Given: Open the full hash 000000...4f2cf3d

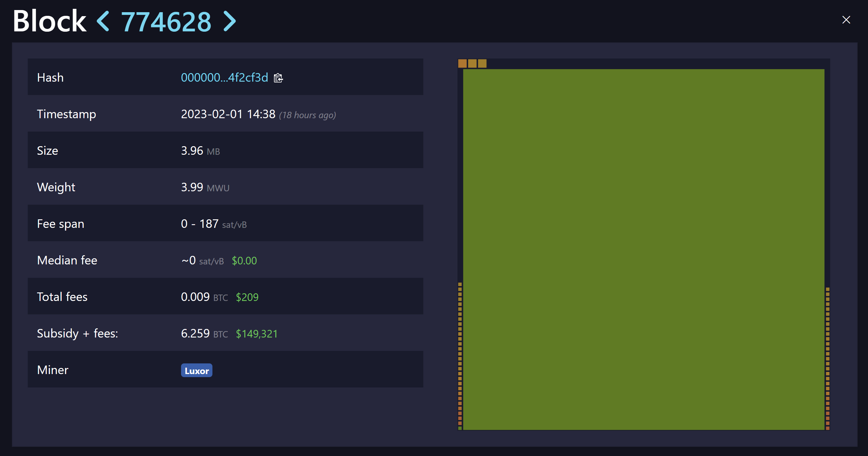Looking at the screenshot, I should tap(224, 77).
